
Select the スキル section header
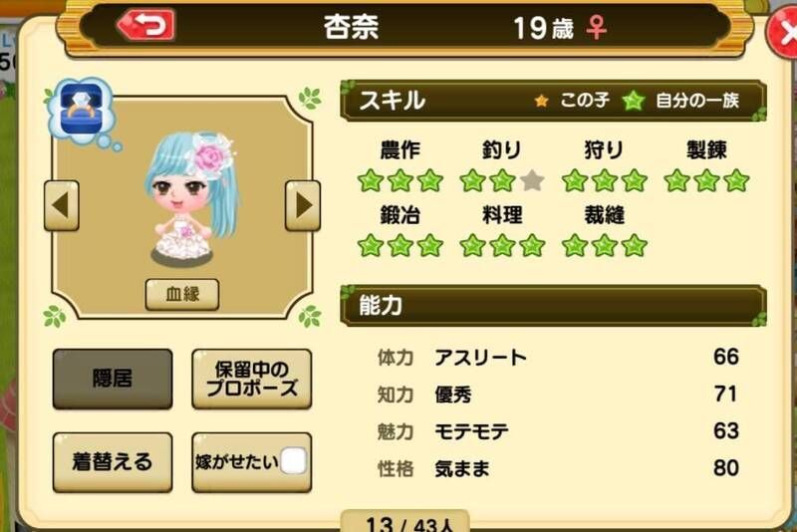tap(553, 101)
